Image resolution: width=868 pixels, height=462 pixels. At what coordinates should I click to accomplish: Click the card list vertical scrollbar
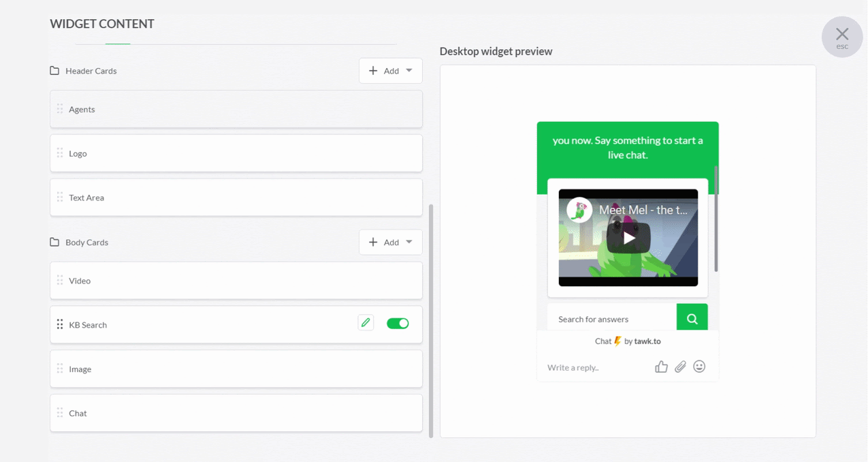[431, 320]
